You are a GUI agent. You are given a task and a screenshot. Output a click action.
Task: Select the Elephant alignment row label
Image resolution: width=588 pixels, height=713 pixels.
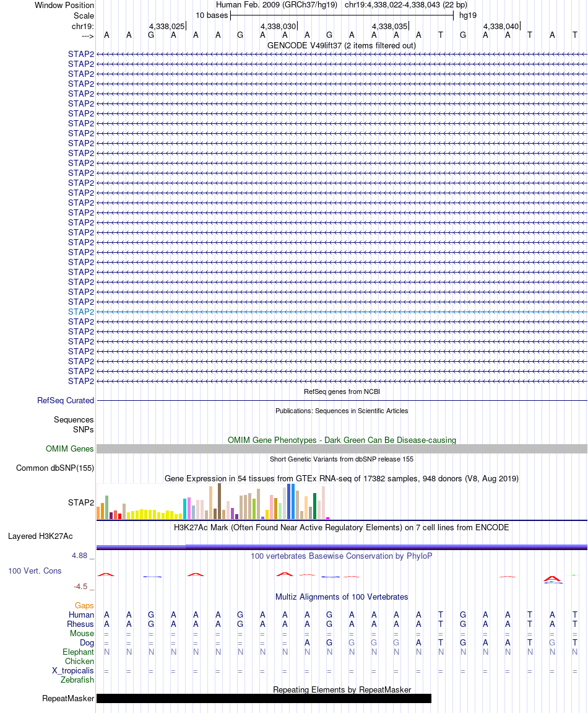point(78,652)
